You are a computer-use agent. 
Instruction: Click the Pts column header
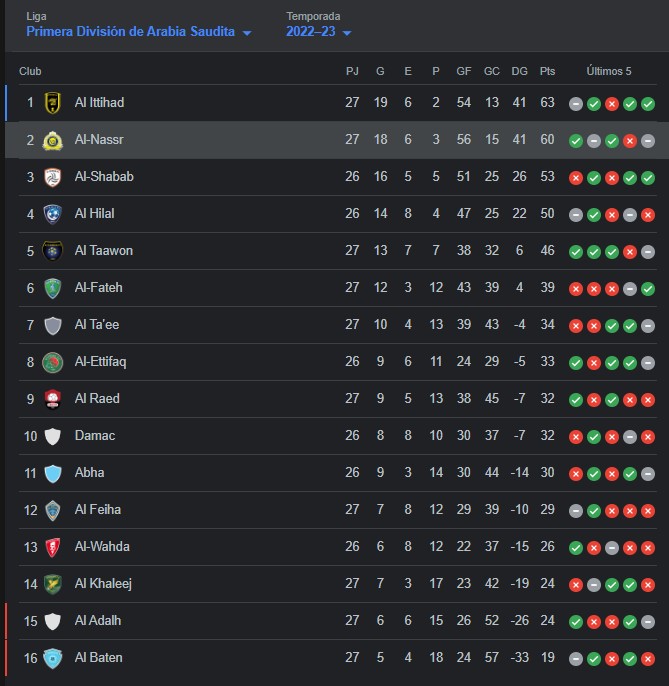click(547, 71)
